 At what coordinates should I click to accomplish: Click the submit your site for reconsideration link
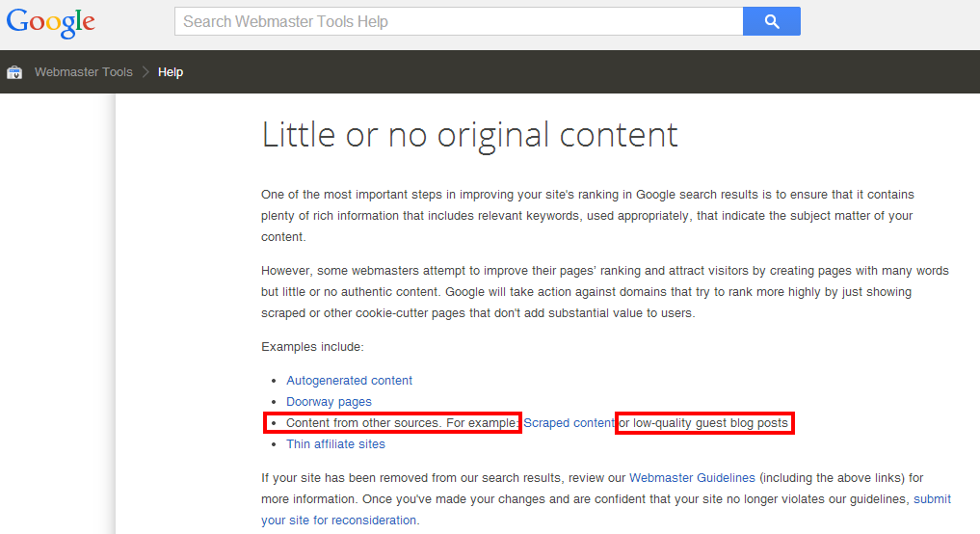click(x=338, y=521)
